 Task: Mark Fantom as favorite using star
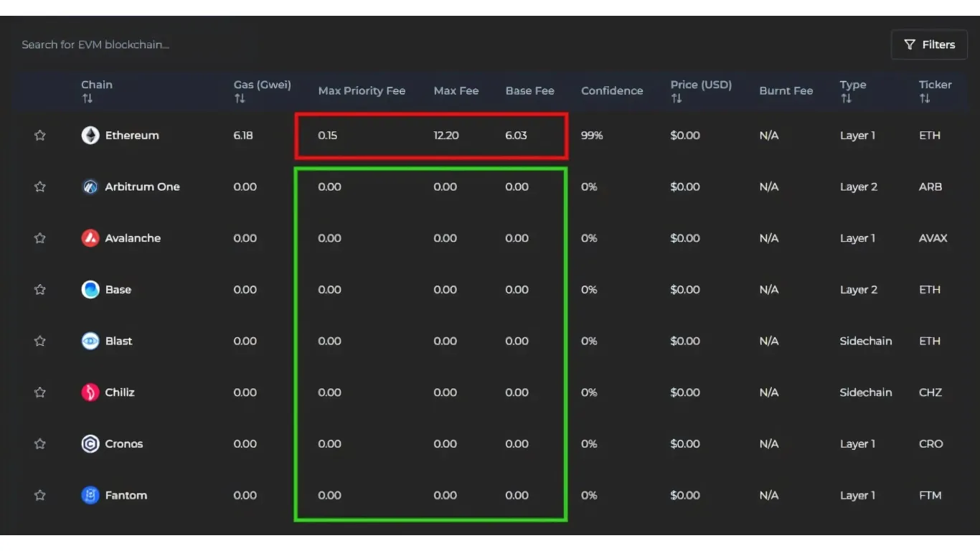point(40,495)
